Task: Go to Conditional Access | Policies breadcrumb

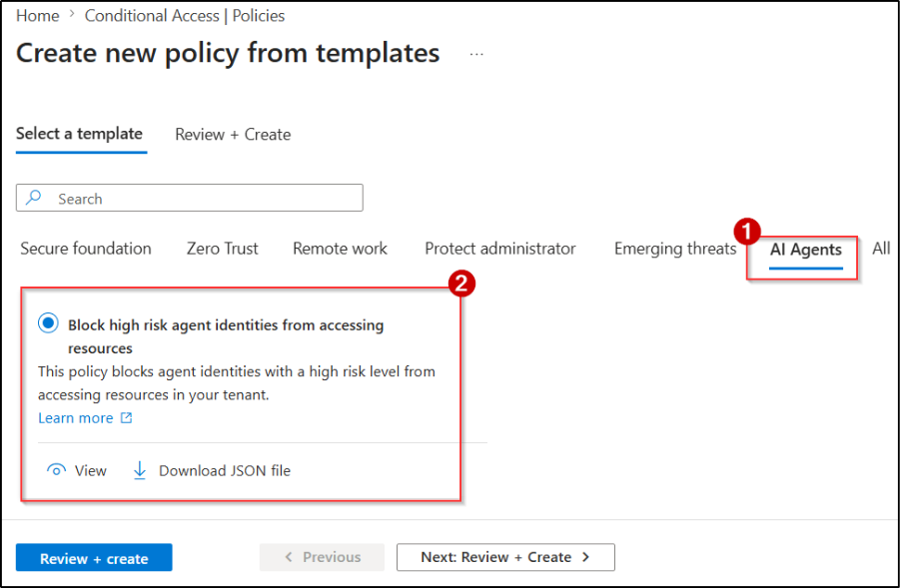Action: point(185,16)
